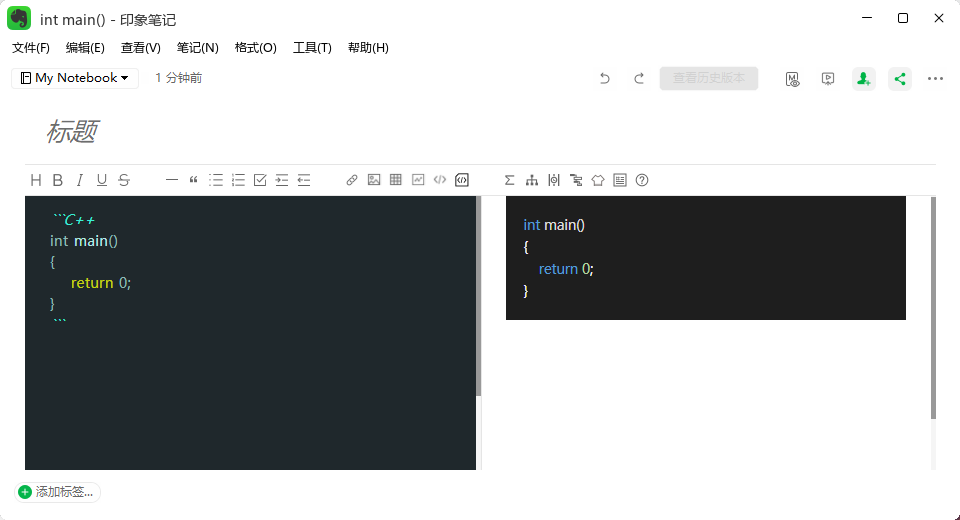960x520 pixels.
Task: Add a tag via 添加标签 button
Action: coord(57,492)
